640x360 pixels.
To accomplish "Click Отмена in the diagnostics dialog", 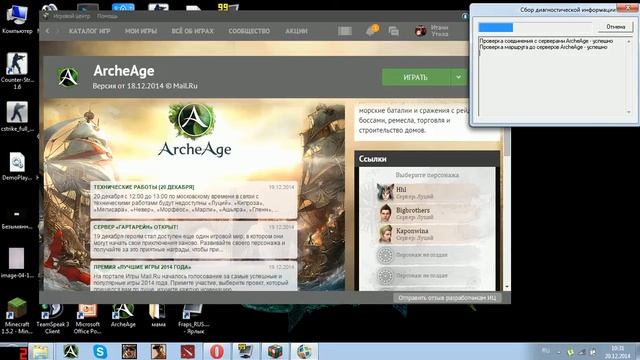I will pos(616,27).
